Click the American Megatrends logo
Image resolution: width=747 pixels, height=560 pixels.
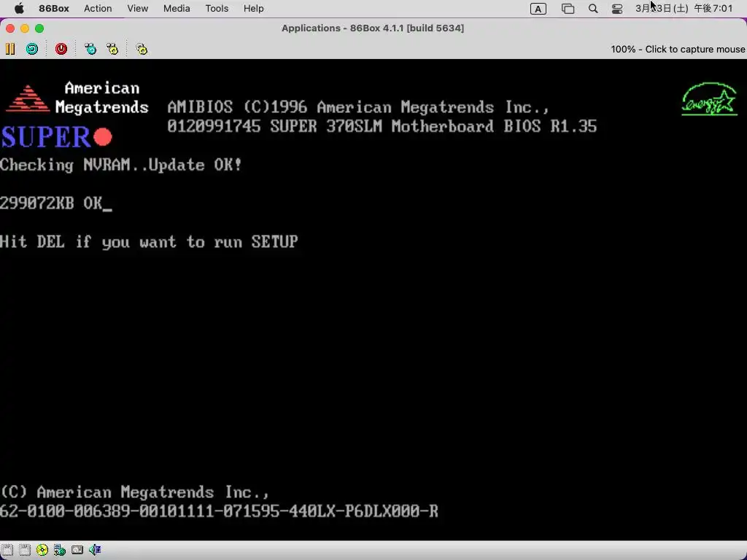click(x=77, y=98)
